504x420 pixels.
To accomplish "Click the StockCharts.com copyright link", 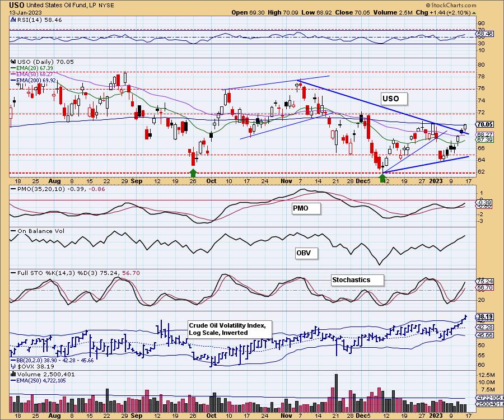I will pos(451,5).
